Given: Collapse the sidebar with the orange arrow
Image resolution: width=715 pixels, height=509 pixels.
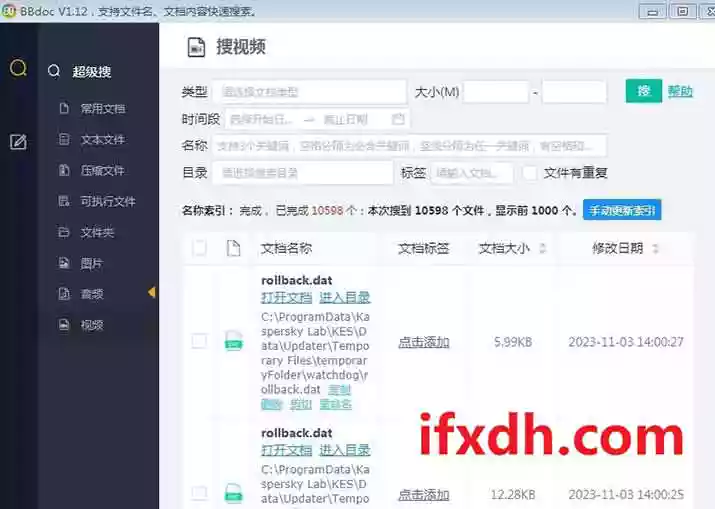Looking at the screenshot, I should coord(152,292).
